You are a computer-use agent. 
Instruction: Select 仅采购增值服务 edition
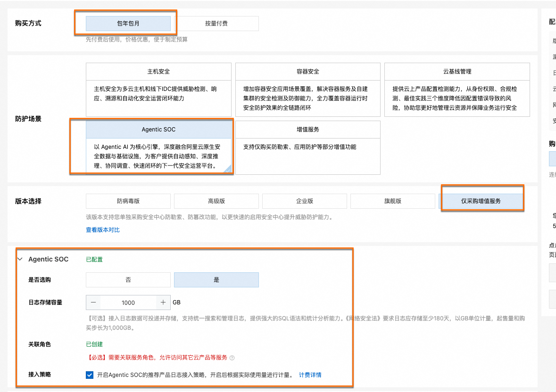click(481, 201)
